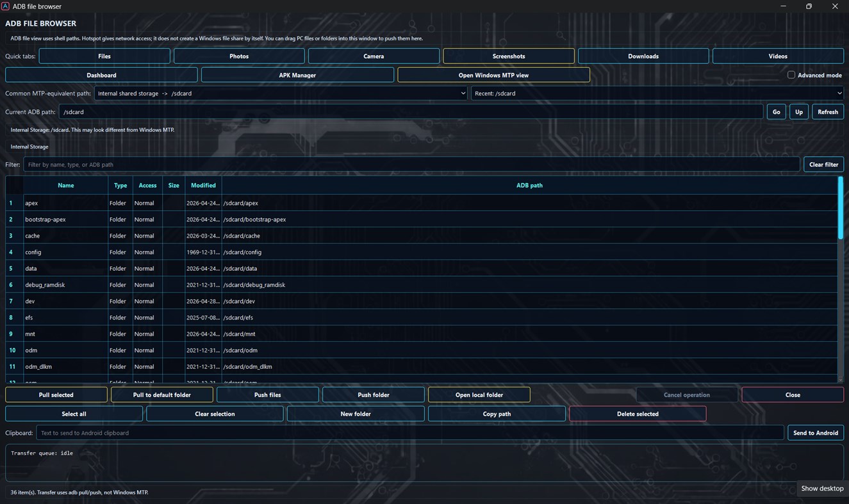Click the Push folder button
Screen dimensions: 849x504
pyautogui.click(x=374, y=395)
